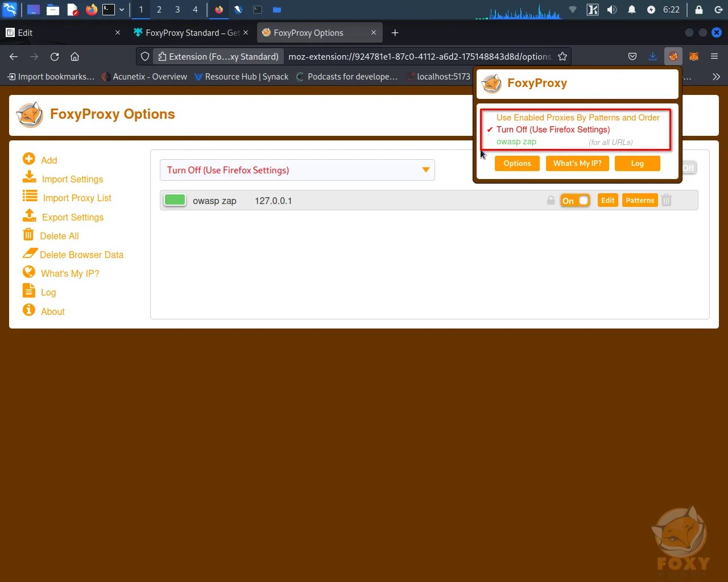Select owasp zap in the FoxyProxy popup

coord(516,142)
